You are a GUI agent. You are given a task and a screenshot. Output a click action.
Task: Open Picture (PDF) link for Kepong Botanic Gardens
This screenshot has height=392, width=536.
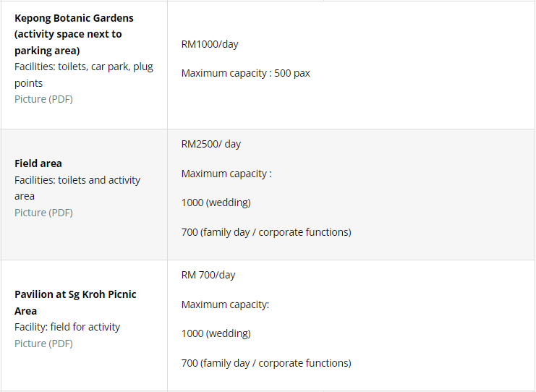click(x=43, y=99)
